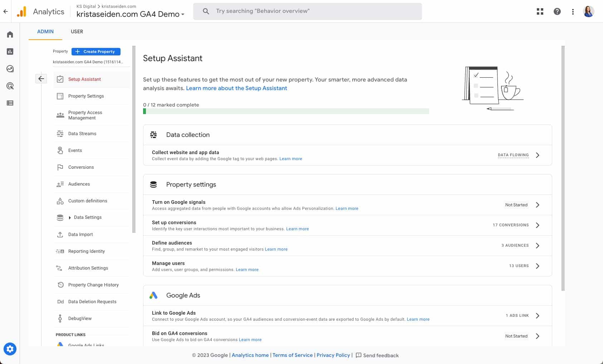Open Learn more about the Setup Assistant link
The height and width of the screenshot is (364, 603).
[x=236, y=88]
